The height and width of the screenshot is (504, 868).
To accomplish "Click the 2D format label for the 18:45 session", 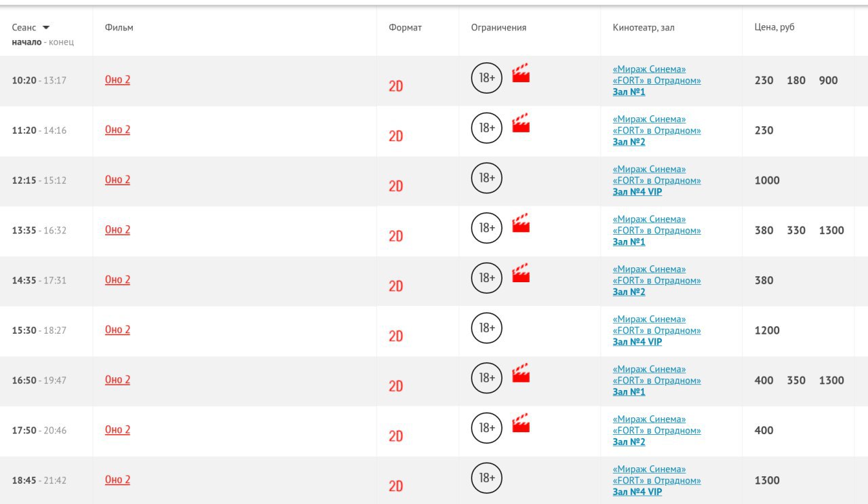I will coord(396,486).
